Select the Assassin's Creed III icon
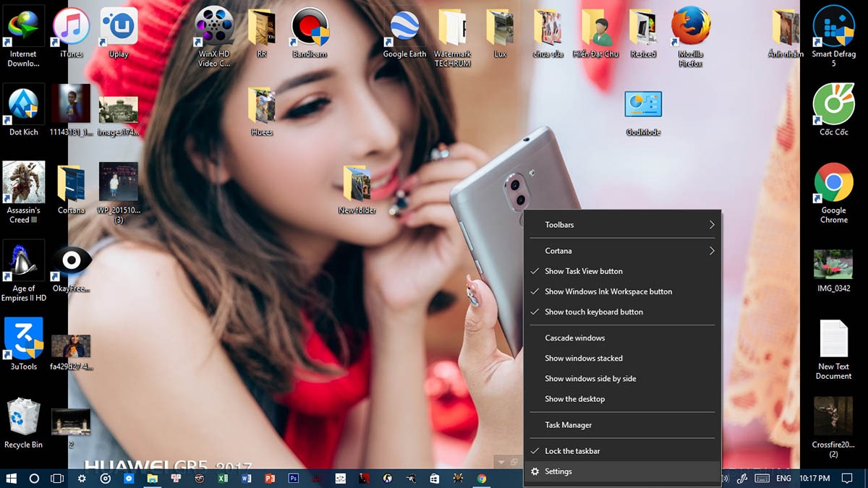Image resolution: width=868 pixels, height=488 pixels. coord(23,192)
